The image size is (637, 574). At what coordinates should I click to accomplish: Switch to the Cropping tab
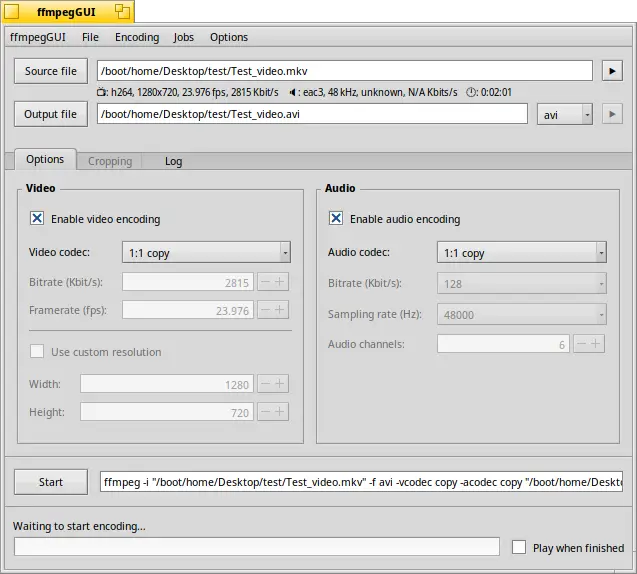(x=110, y=161)
